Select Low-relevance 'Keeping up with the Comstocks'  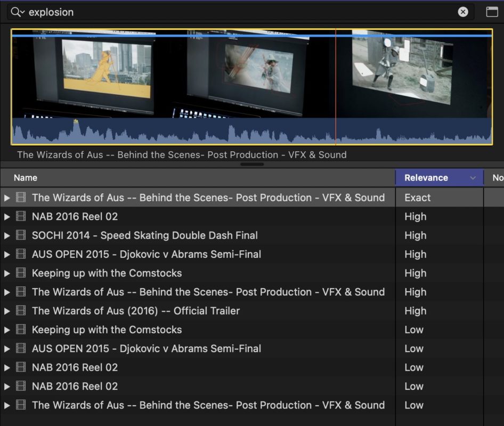[107, 330]
